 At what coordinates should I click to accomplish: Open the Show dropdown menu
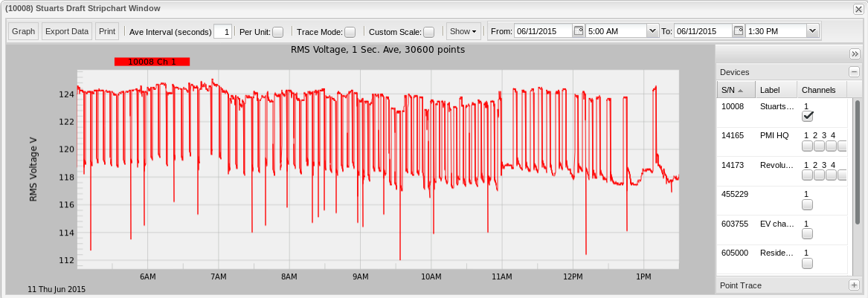click(463, 32)
